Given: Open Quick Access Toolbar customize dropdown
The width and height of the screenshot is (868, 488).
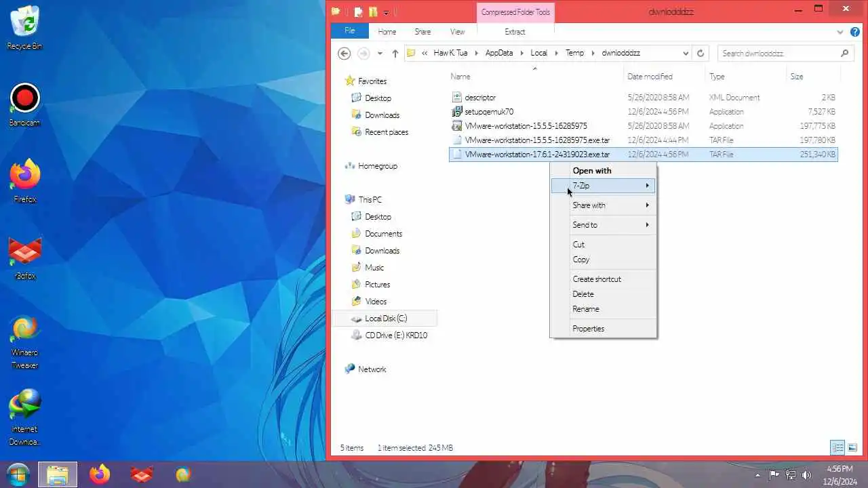Looking at the screenshot, I should tap(387, 12).
